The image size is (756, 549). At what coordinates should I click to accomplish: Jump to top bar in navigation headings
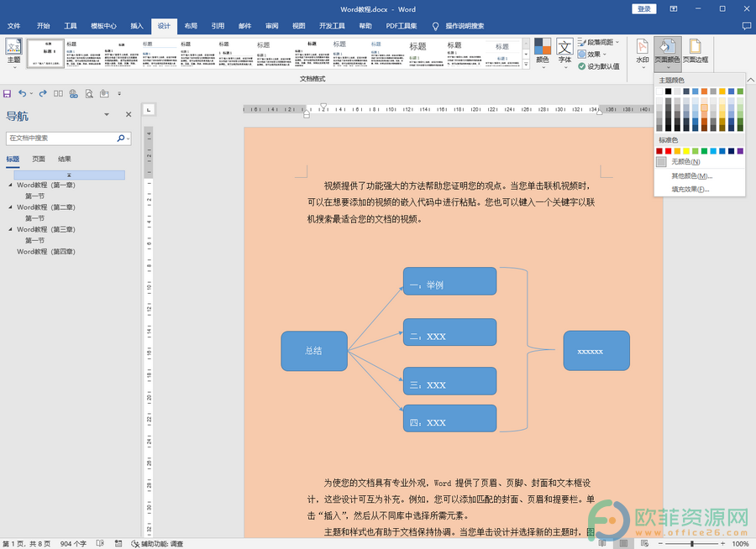pos(70,175)
